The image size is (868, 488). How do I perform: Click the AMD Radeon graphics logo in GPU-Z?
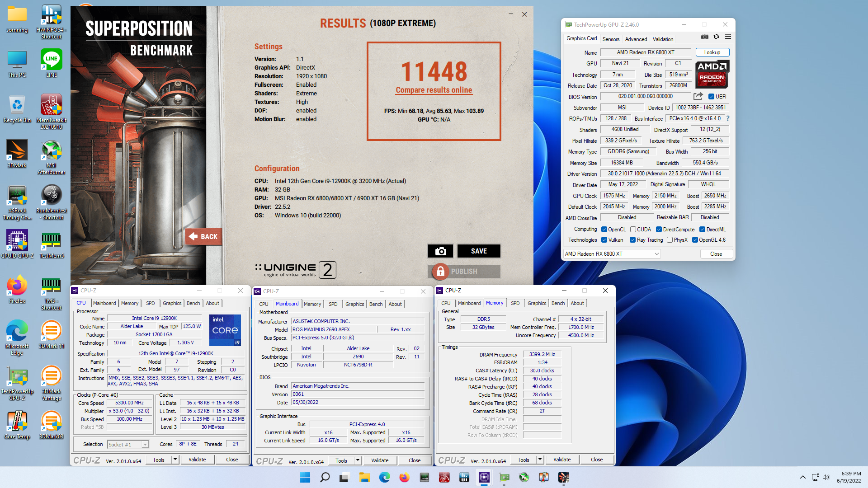[712, 74]
